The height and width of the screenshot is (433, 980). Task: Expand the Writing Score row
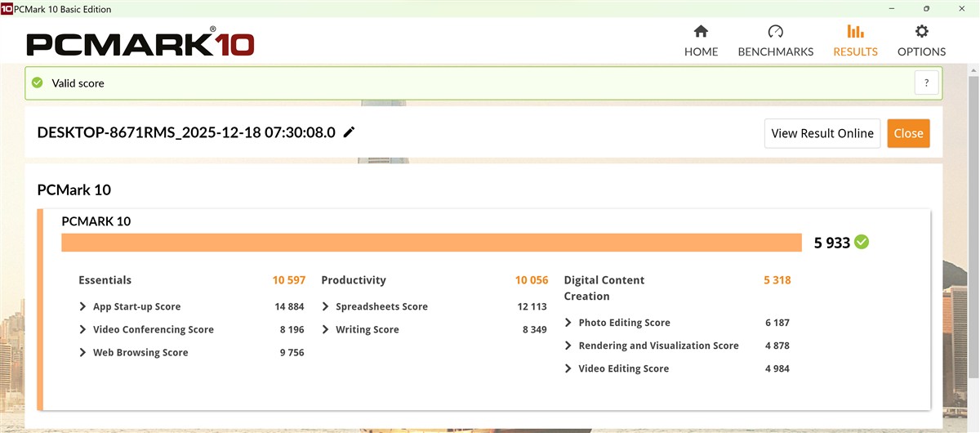coord(325,329)
